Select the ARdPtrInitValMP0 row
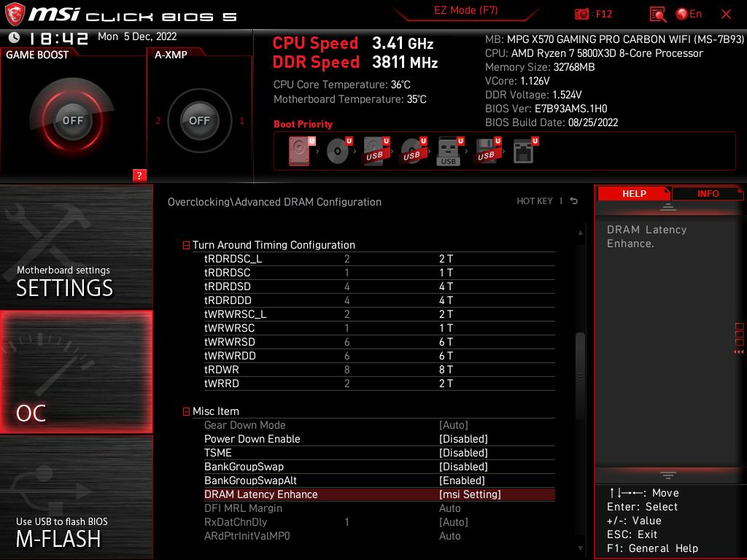This screenshot has width=747, height=560. [x=379, y=536]
